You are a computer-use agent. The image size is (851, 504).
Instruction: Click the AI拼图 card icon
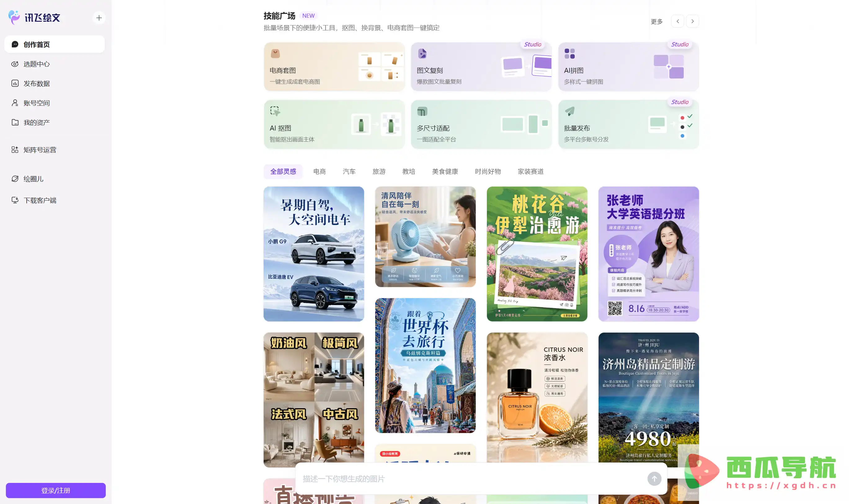[x=569, y=54]
